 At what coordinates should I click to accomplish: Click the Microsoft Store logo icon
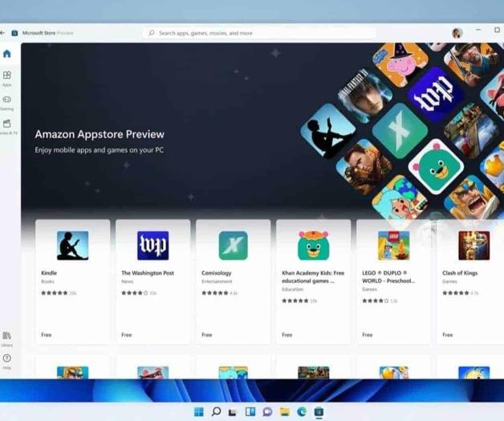click(x=14, y=33)
